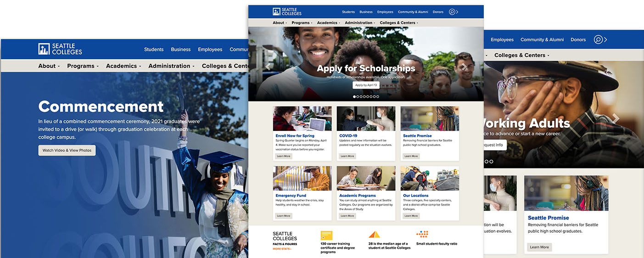Click the Seattle Colleges logo in center window
Viewport: 644px width, 258px height.
pos(287,12)
